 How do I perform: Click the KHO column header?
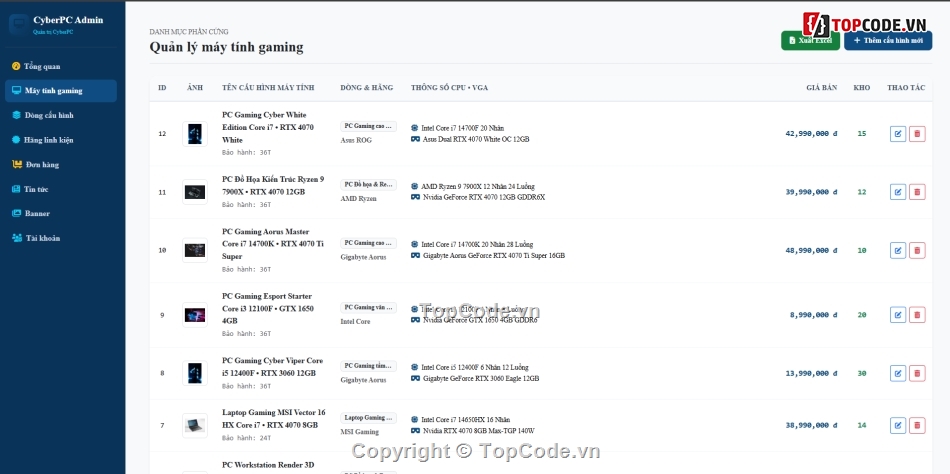(862, 88)
